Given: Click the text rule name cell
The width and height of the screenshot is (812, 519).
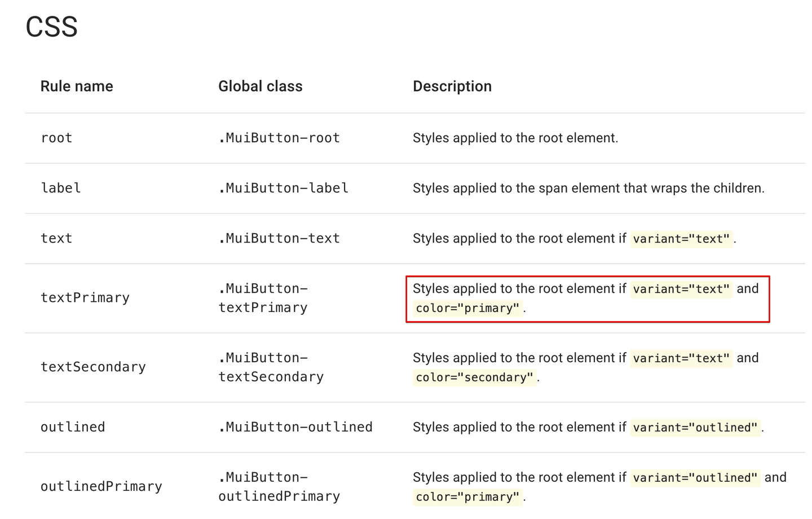Looking at the screenshot, I should tap(56, 239).
